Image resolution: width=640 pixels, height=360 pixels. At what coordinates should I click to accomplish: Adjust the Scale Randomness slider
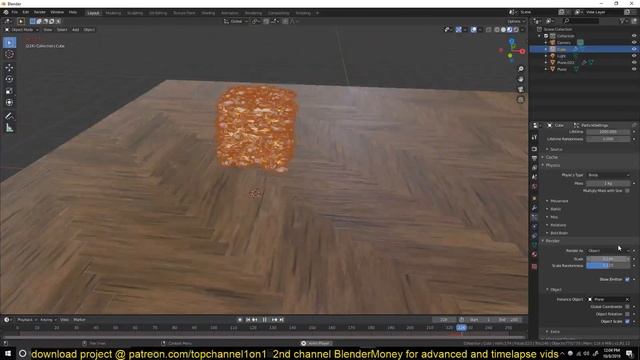[608, 266]
